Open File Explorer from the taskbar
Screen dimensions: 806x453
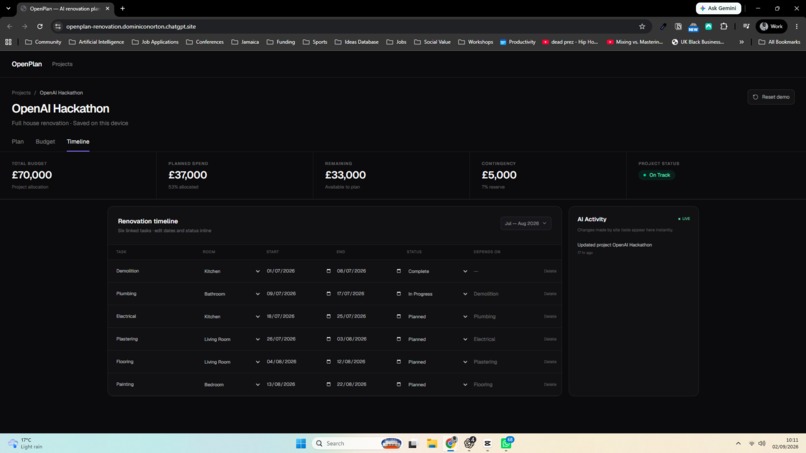point(432,443)
